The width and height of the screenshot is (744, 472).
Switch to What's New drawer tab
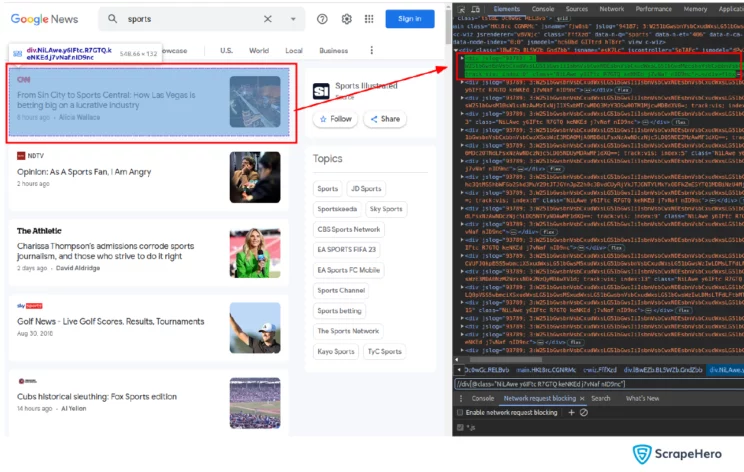(x=642, y=398)
